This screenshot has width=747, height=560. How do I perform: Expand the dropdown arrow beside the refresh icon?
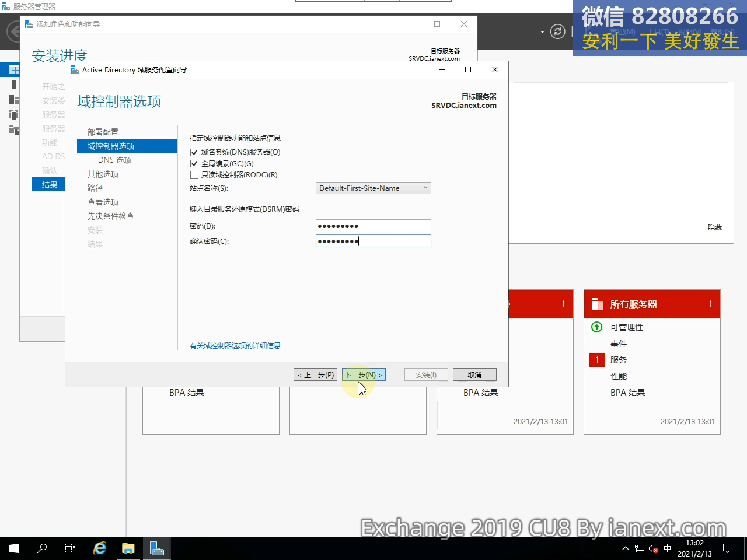tap(542, 32)
